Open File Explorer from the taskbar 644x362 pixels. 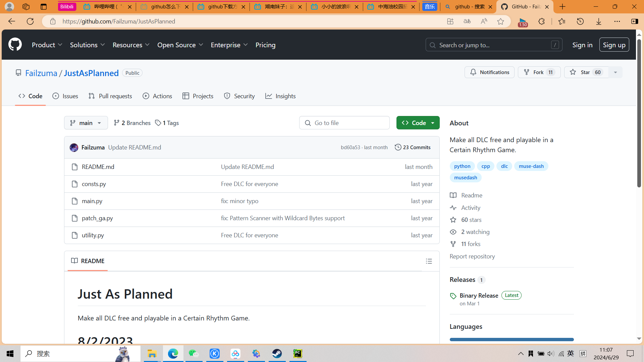click(152, 354)
